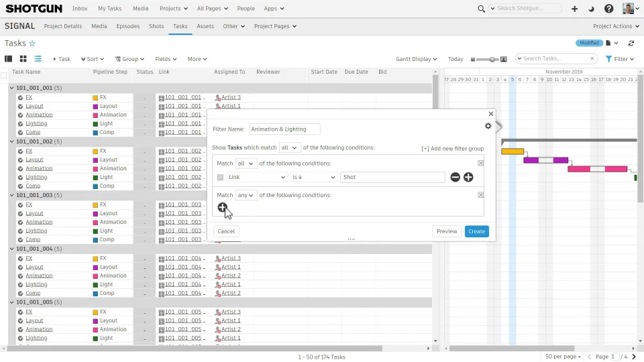Image resolution: width=644 pixels, height=362 pixels.
Task: Remove the Link condition with minus icon
Action: pyautogui.click(x=455, y=177)
